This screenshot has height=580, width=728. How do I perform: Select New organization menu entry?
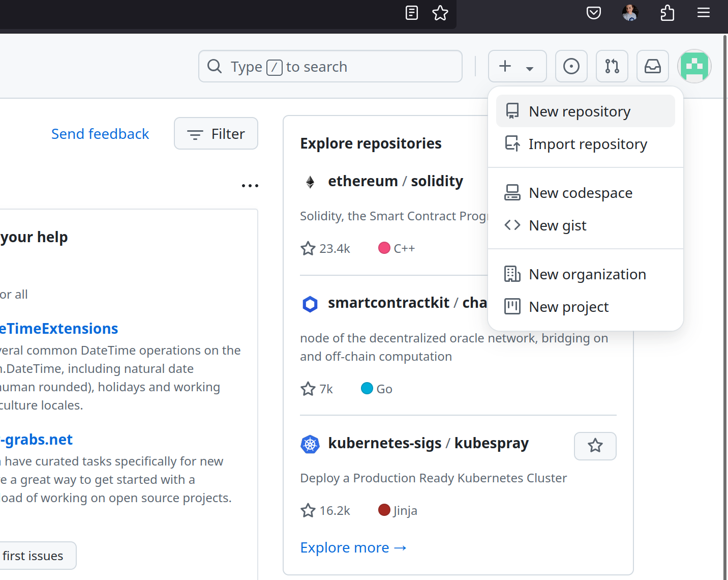click(586, 274)
